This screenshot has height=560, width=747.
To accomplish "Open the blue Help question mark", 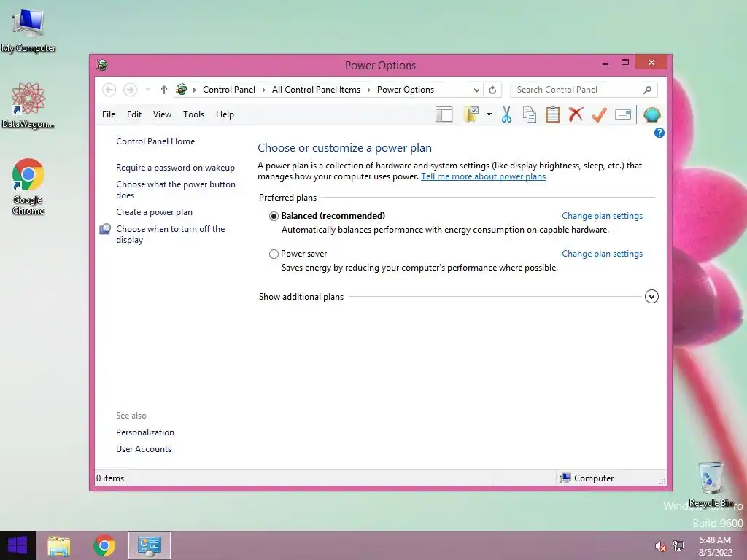I will click(659, 133).
